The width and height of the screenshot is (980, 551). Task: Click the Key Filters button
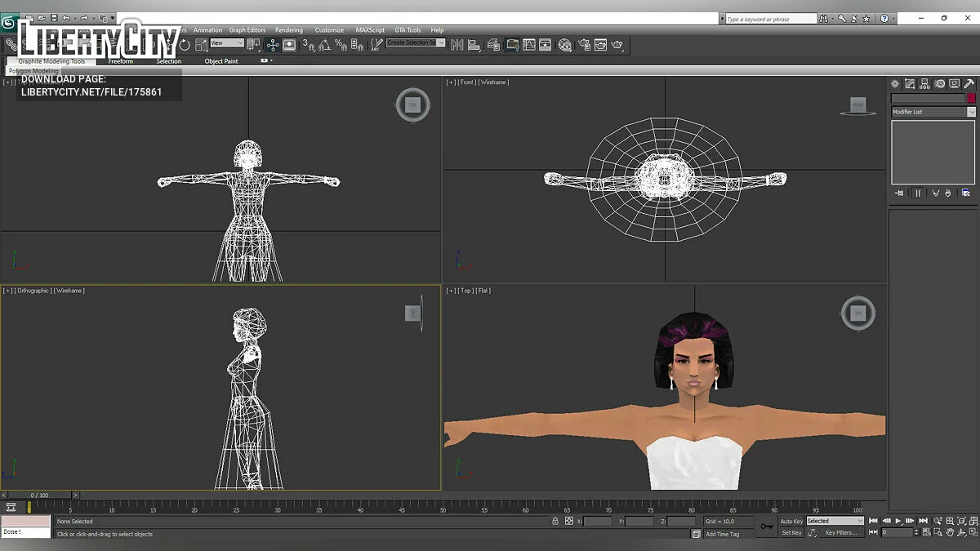click(840, 533)
